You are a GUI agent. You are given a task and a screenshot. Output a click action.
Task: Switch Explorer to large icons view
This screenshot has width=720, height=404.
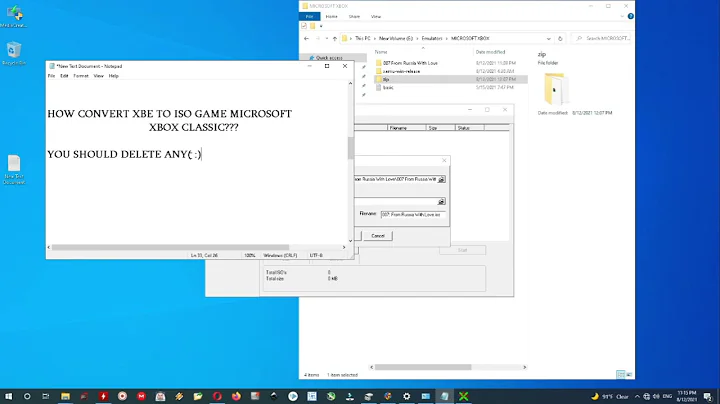tap(629, 375)
